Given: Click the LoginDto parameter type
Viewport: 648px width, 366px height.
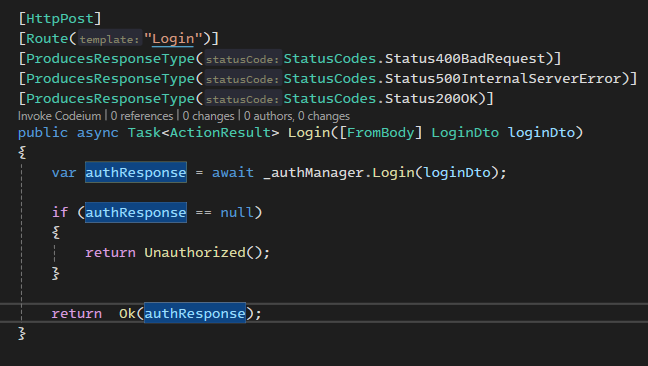Looking at the screenshot, I should coord(465,133).
